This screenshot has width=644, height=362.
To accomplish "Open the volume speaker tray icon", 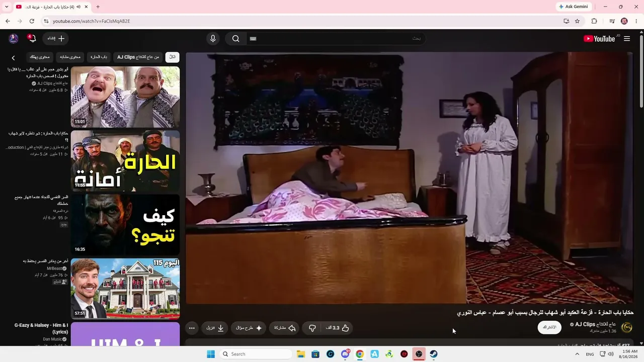I will click(x=611, y=354).
